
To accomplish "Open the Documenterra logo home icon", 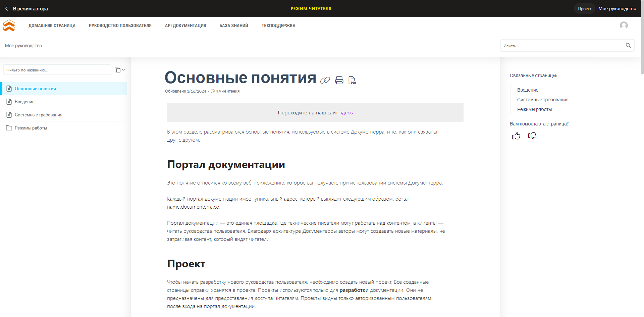I will point(9,25).
